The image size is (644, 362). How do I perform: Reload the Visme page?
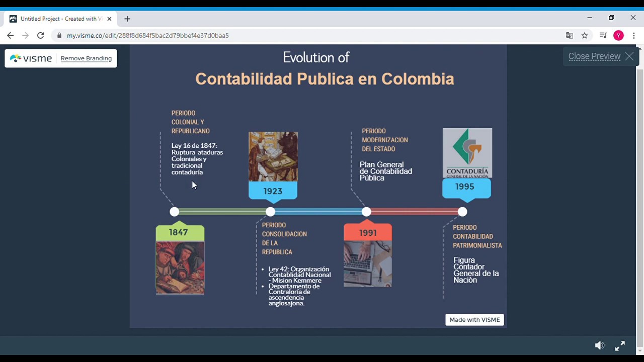click(x=41, y=35)
